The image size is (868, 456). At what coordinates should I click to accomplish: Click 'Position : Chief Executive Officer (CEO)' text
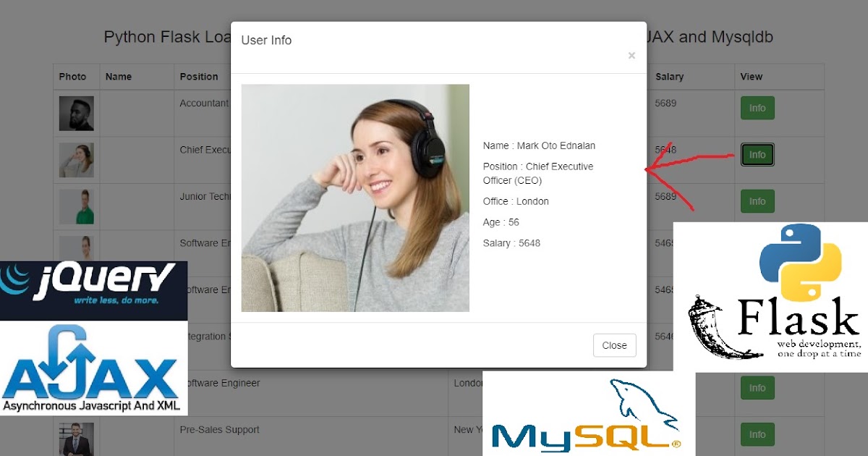point(538,173)
